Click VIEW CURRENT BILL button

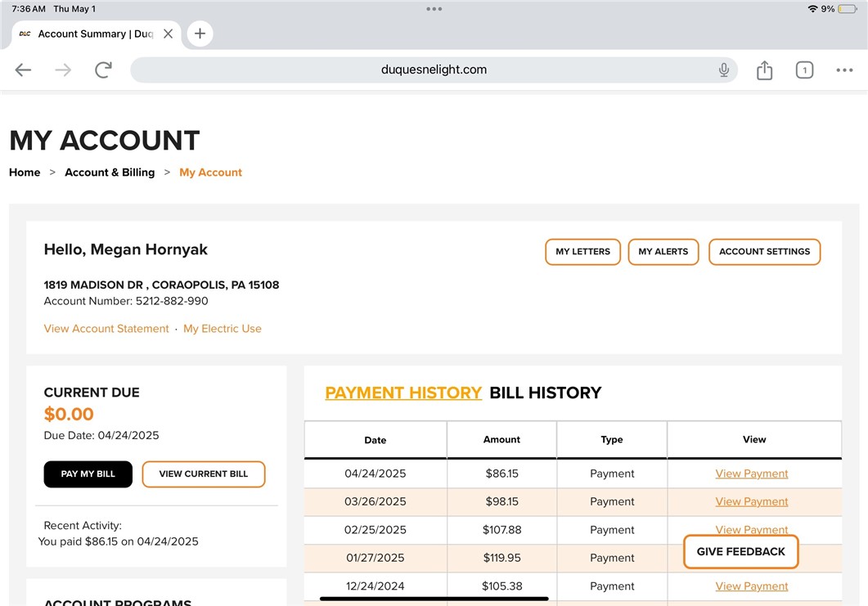click(x=204, y=474)
